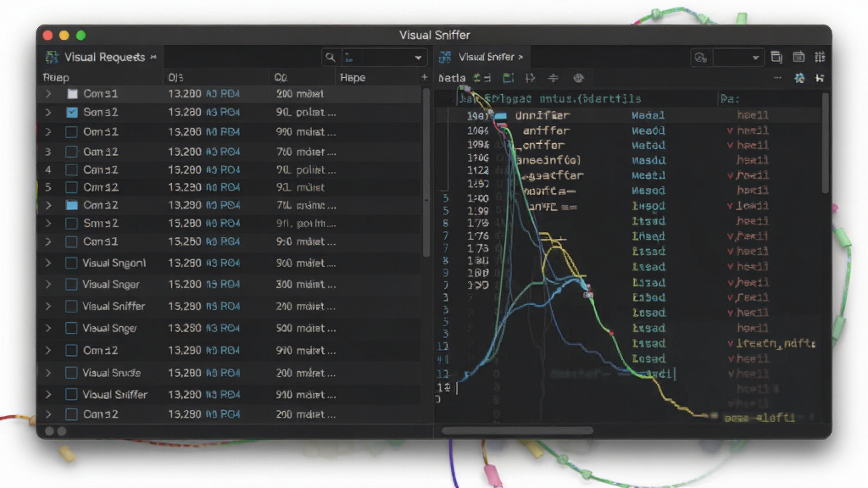The height and width of the screenshot is (488, 868).
Task: Expand the Visual Sngonl row chevron
Action: [48, 263]
